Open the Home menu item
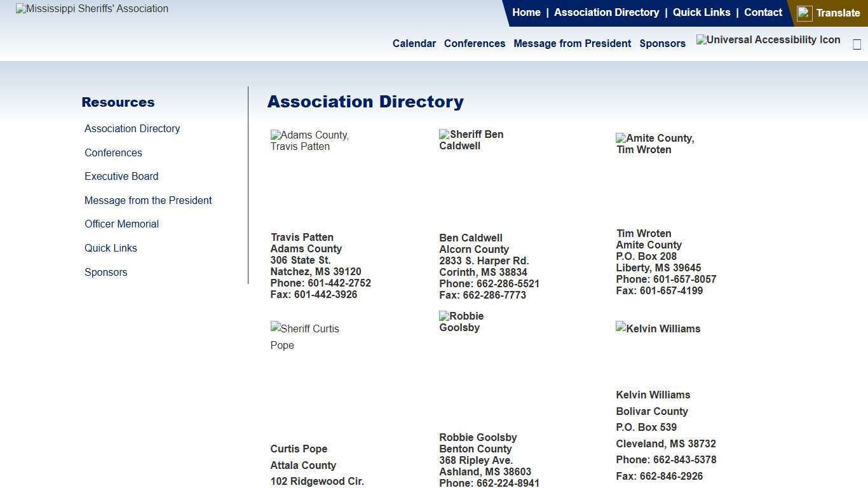 (526, 11)
